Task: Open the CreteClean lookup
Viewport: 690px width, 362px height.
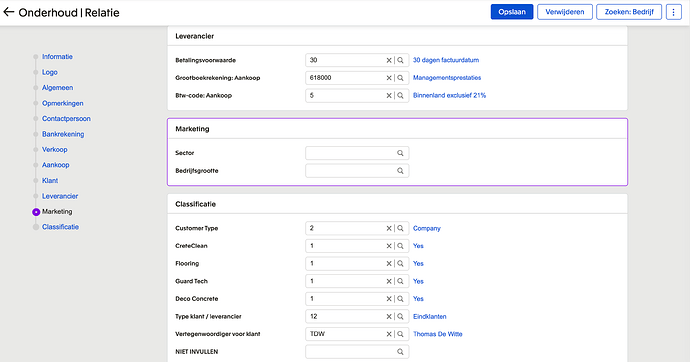Action: coord(400,246)
